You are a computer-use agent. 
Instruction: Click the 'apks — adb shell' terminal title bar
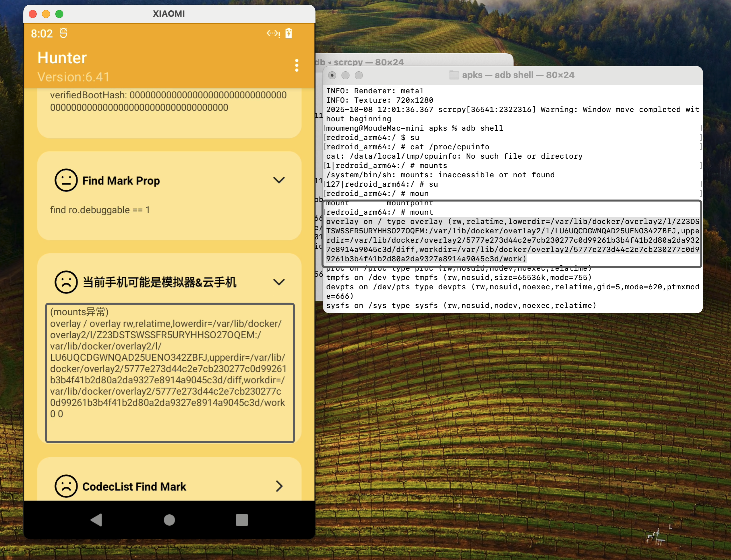pos(518,75)
